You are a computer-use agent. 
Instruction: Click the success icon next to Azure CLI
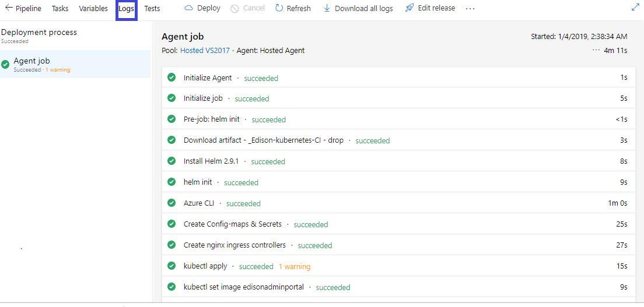point(171,203)
